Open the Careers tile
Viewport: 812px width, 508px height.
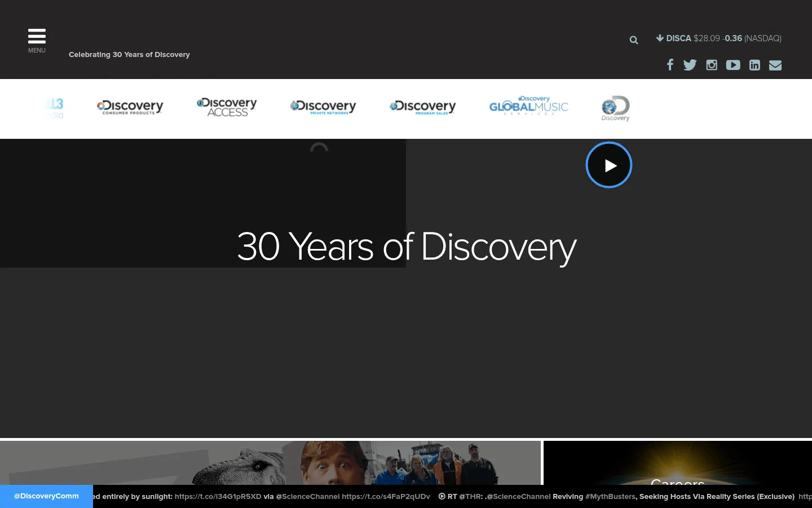point(678,463)
